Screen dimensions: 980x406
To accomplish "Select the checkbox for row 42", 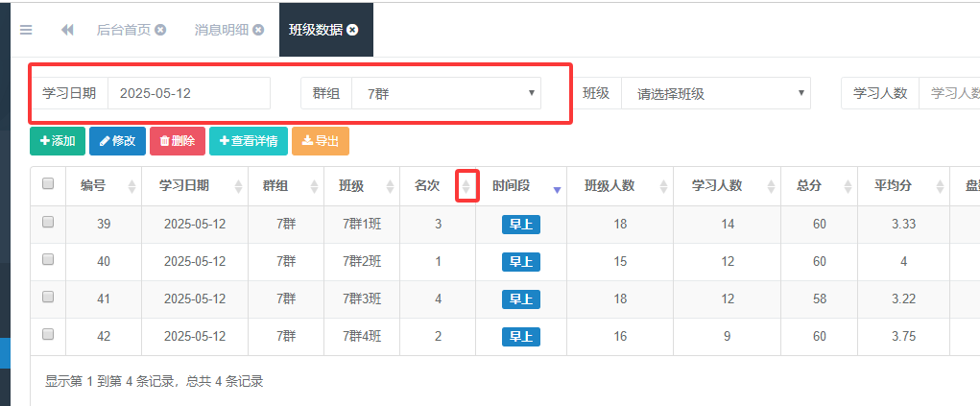I will pyautogui.click(x=48, y=335).
